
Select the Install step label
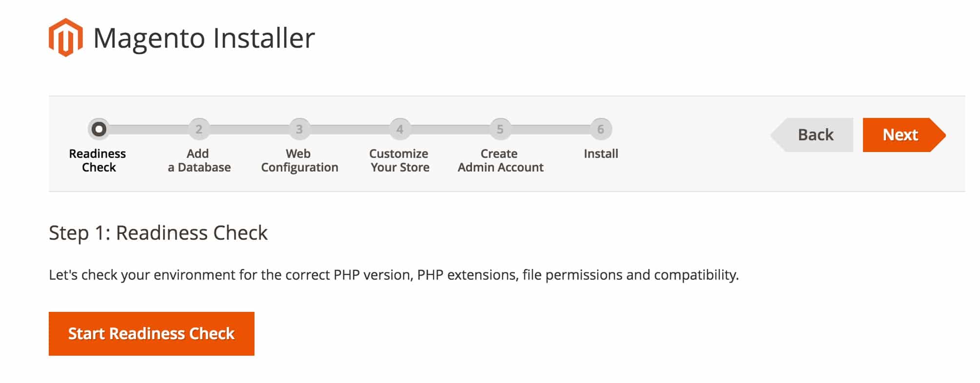click(x=601, y=154)
